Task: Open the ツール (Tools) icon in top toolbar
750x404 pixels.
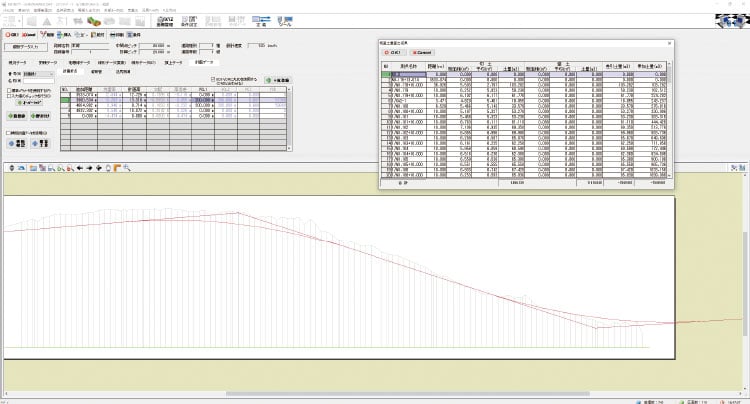Action: (285, 21)
